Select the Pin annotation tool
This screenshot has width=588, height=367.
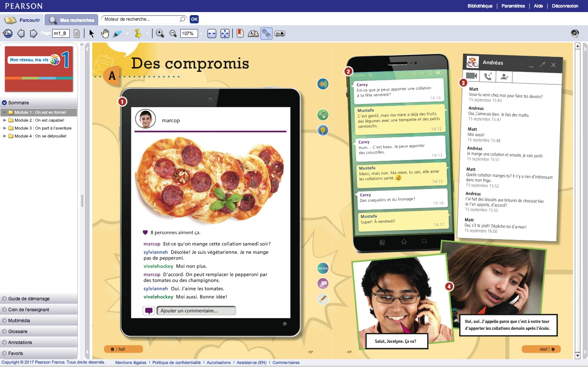138,33
